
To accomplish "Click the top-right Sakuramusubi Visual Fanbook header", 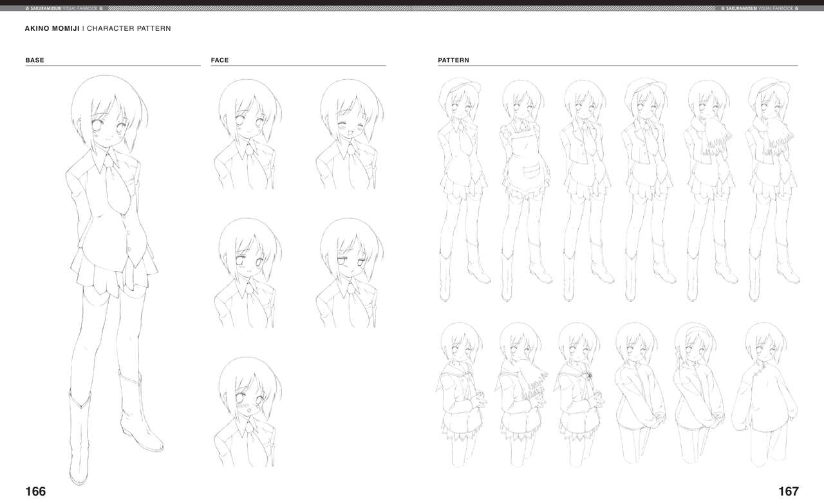I will click(x=760, y=8).
